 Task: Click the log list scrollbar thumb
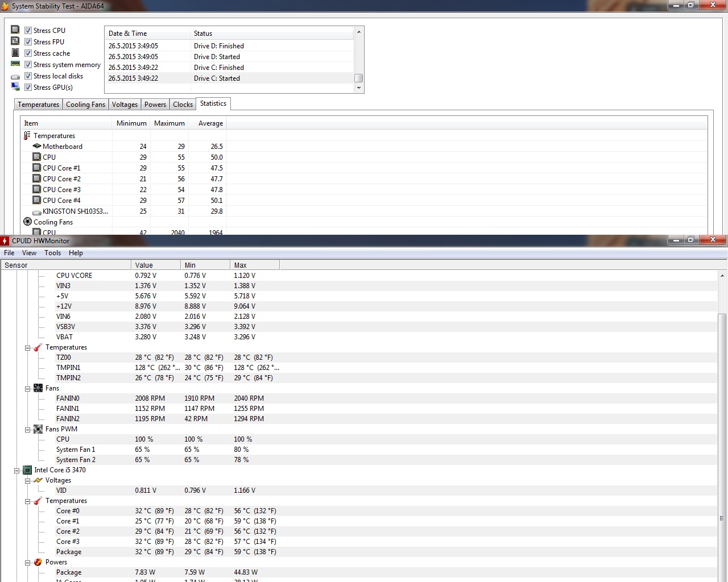coord(358,78)
